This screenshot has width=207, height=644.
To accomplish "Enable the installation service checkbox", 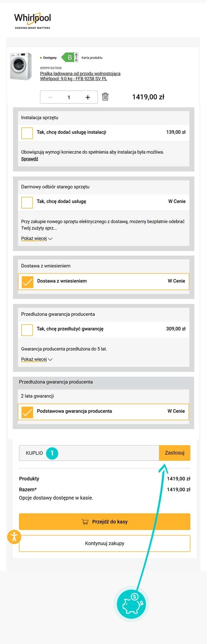I will pyautogui.click(x=27, y=132).
